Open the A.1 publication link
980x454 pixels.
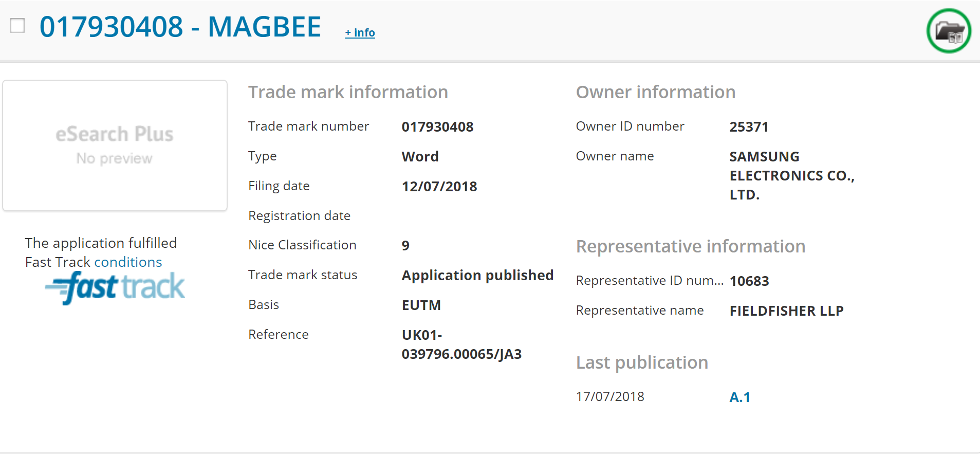click(739, 397)
